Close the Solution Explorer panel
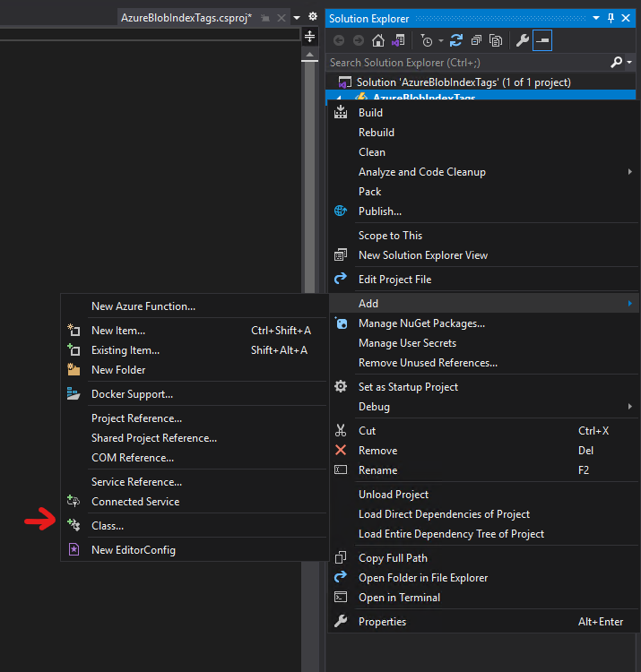 coord(626,18)
